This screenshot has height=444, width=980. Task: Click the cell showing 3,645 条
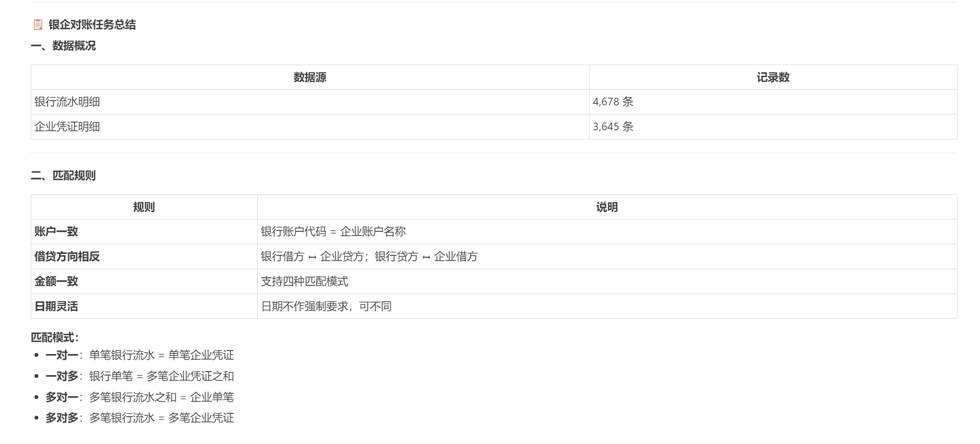coord(612,127)
